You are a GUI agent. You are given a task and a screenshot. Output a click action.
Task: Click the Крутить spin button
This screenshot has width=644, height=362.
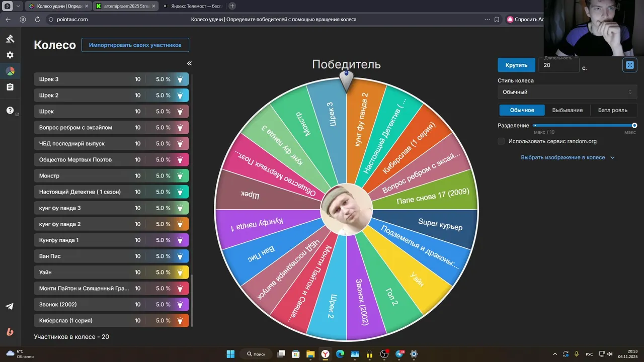[x=516, y=65]
